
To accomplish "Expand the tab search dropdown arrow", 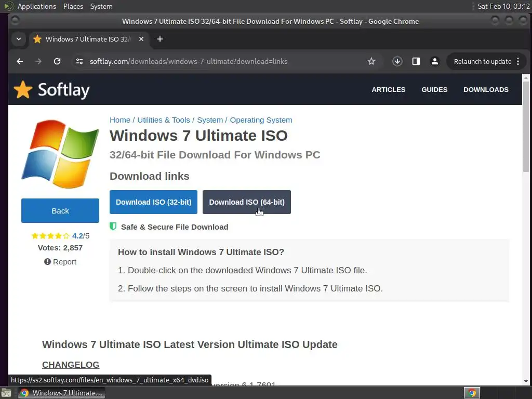I will pos(19,39).
